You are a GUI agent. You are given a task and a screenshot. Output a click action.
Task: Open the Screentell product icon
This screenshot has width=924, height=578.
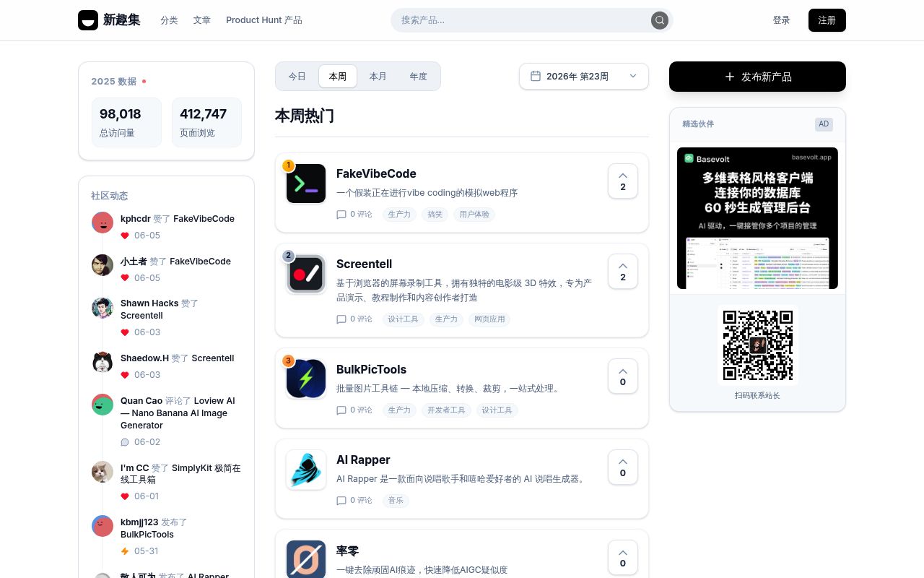[306, 274]
